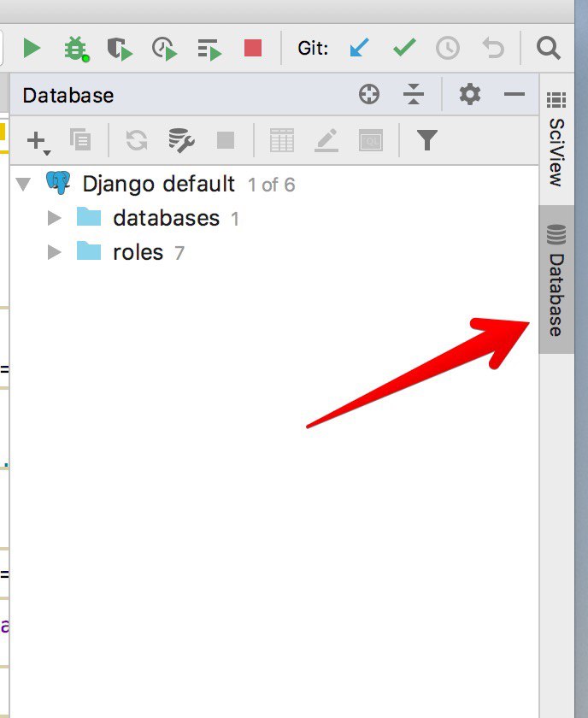This screenshot has height=718, width=588.
Task: Stop the running process red square
Action: (x=253, y=48)
